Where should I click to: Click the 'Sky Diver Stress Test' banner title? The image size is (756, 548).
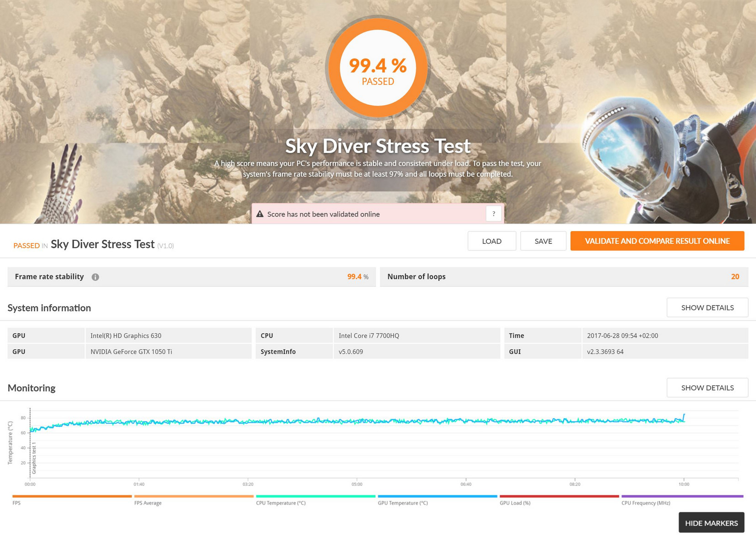(x=378, y=146)
